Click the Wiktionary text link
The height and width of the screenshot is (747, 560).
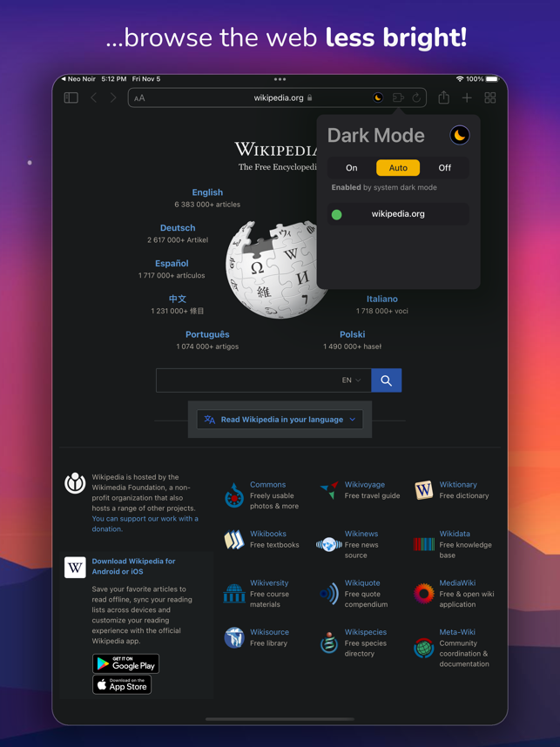458,484
